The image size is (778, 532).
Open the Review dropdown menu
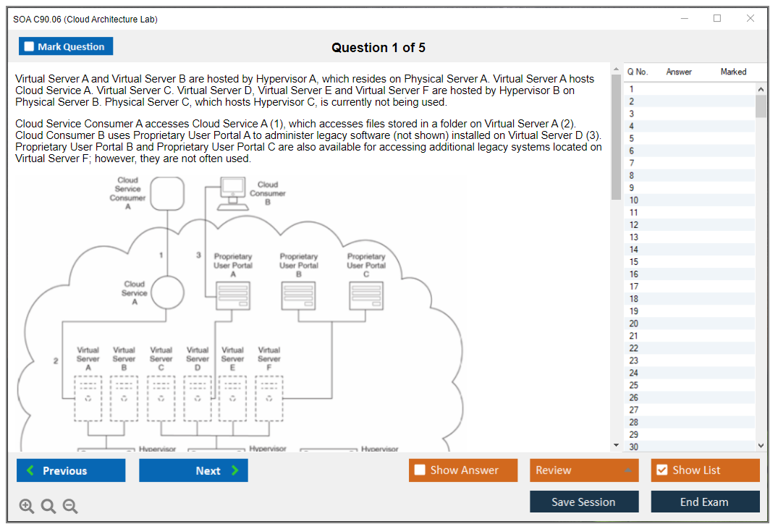[x=583, y=470]
